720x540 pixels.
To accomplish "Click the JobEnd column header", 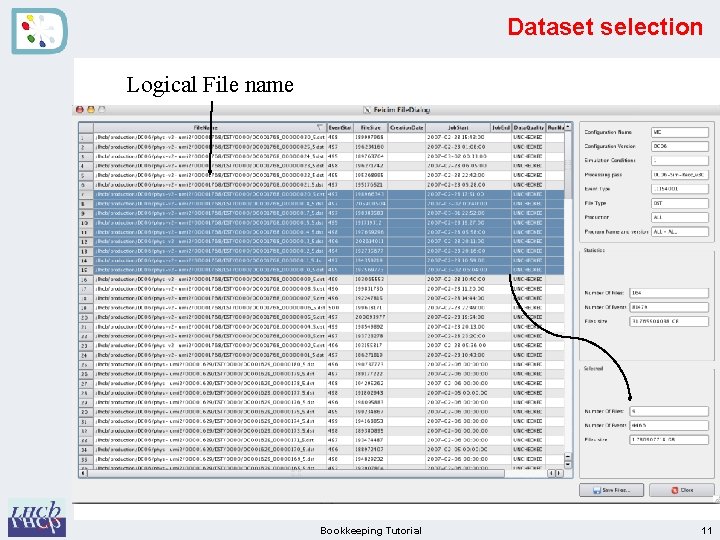I will click(501, 127).
